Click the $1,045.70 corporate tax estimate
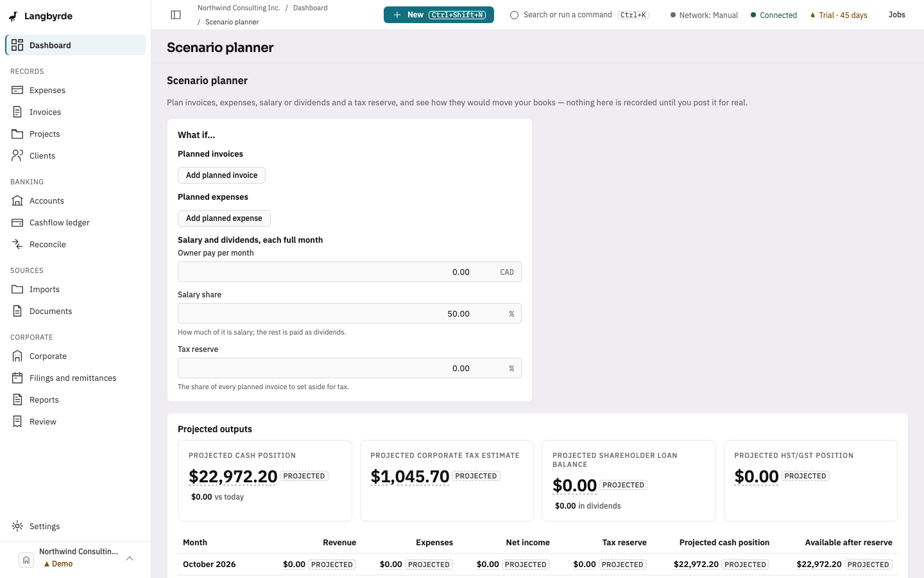Image resolution: width=924 pixels, height=578 pixels. (410, 477)
